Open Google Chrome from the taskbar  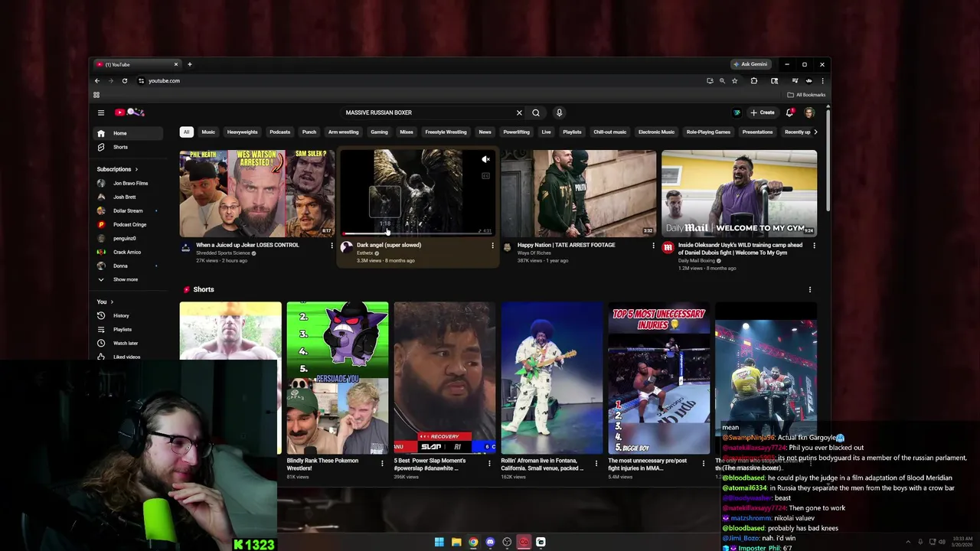(x=473, y=543)
